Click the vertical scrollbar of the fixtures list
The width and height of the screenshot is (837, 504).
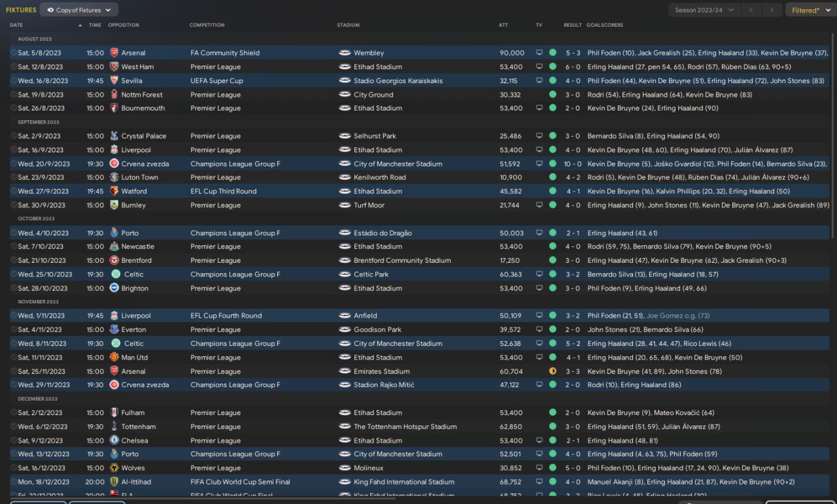(833, 136)
